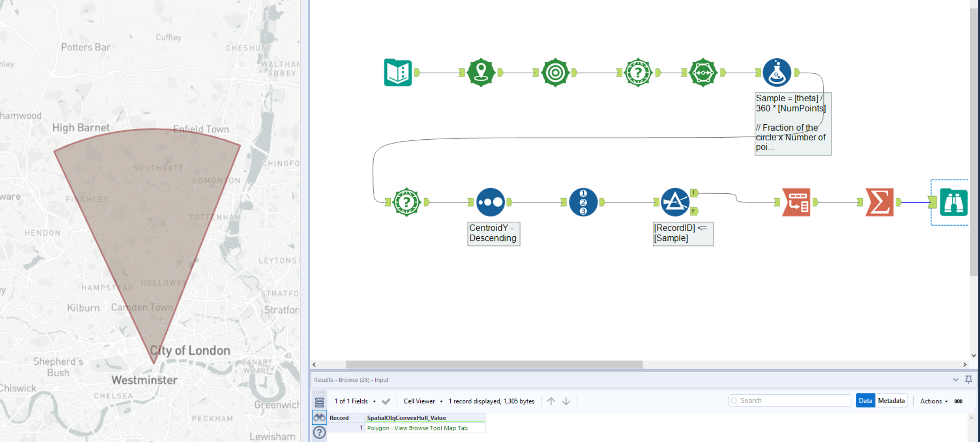Screen dimensions: 980x442
Task: Toggle the binoculars icon on the Record row
Action: [319, 417]
